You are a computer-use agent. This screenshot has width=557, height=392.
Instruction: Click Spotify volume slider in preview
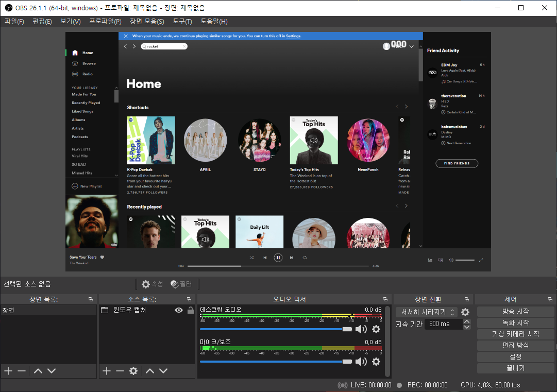point(465,260)
